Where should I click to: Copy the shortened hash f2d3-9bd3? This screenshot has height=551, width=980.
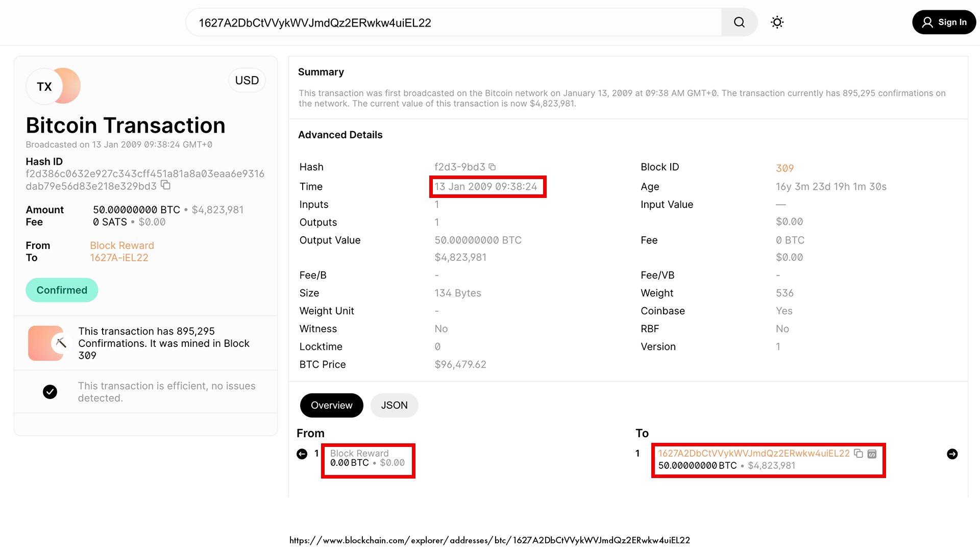click(492, 167)
